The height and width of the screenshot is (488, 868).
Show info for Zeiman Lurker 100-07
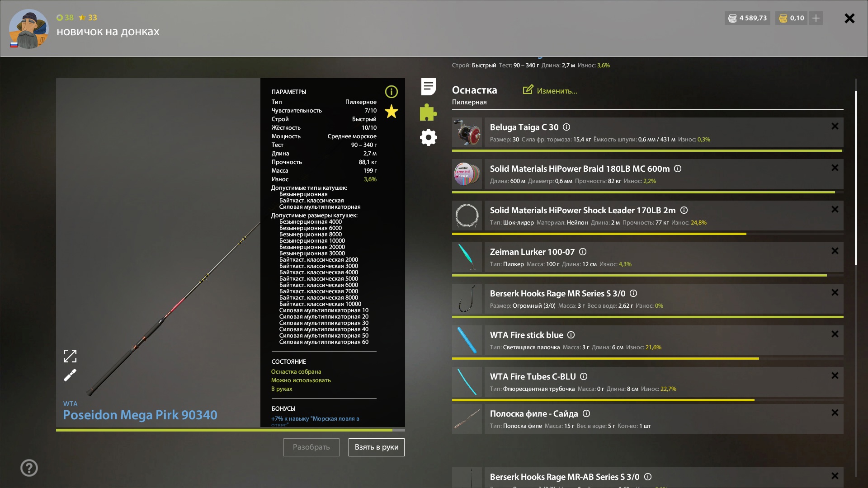tap(583, 252)
